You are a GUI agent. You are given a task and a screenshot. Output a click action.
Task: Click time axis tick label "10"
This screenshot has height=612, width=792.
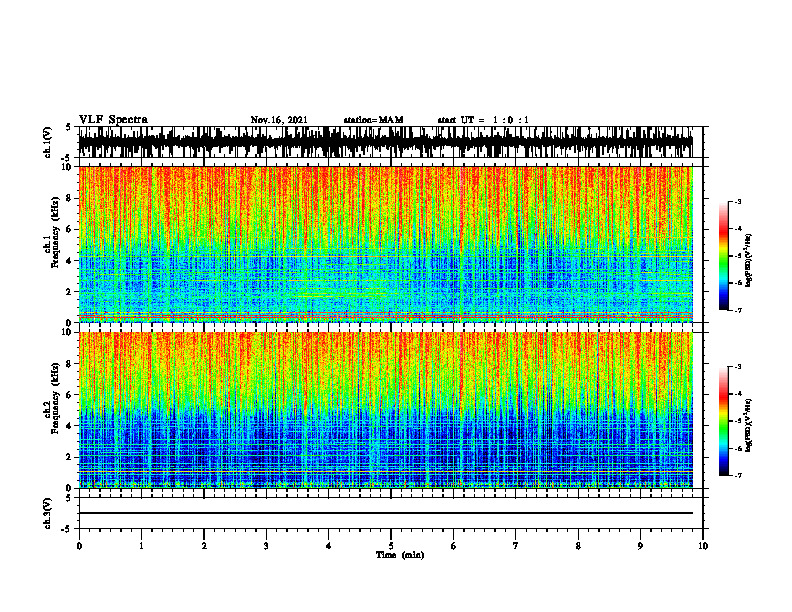tap(703, 546)
